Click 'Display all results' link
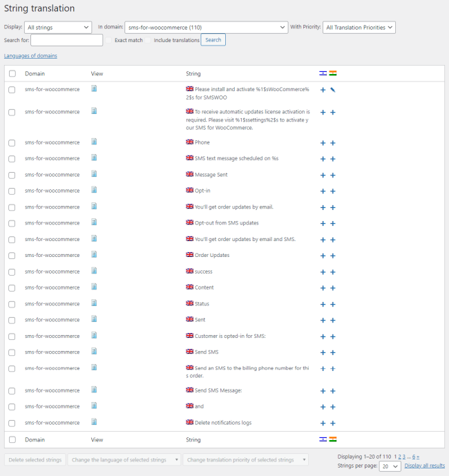The height and width of the screenshot is (476, 449). (424, 466)
